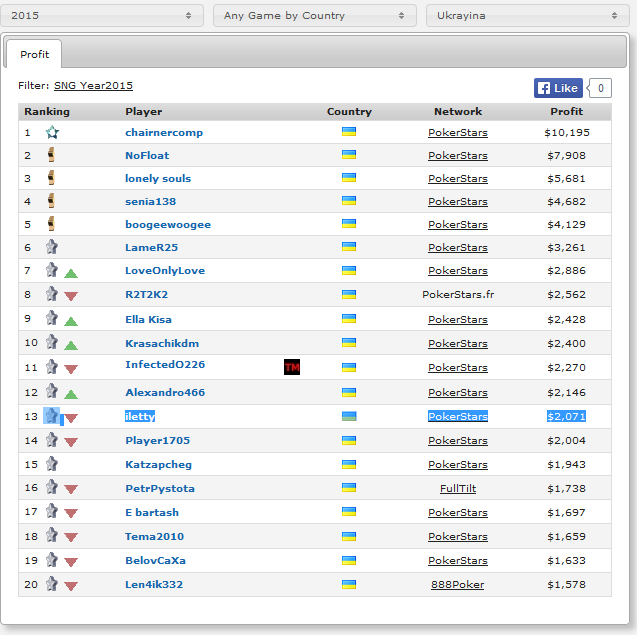The width and height of the screenshot is (637, 635).
Task: Click the red down arrow in Player1705 row
Action: [x=71, y=442]
